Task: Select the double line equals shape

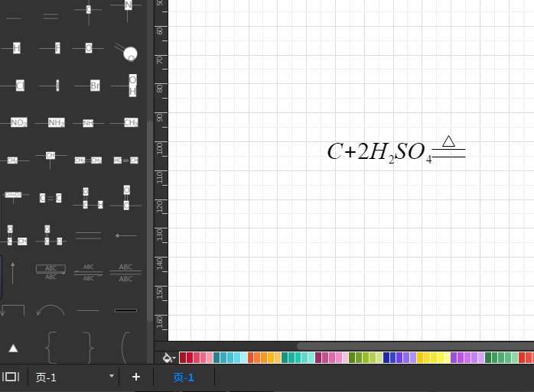Action: click(x=88, y=235)
